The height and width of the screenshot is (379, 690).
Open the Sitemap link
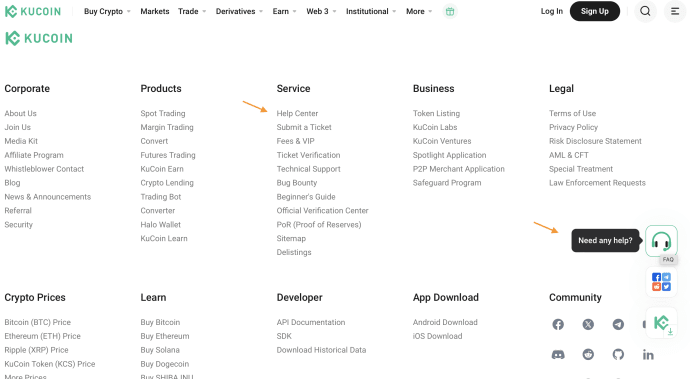tap(291, 239)
